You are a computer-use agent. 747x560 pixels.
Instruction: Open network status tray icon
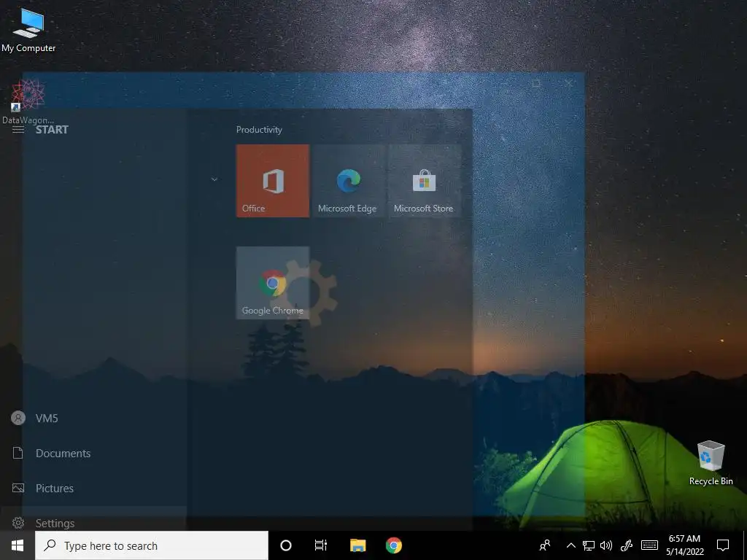[x=589, y=545]
